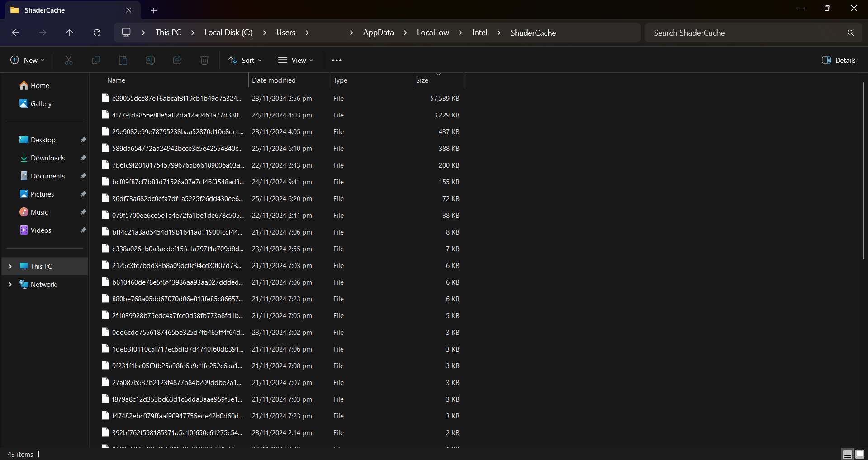Viewport: 868px width, 460px height.
Task: Click the Paste clipboard icon
Action: [123, 60]
